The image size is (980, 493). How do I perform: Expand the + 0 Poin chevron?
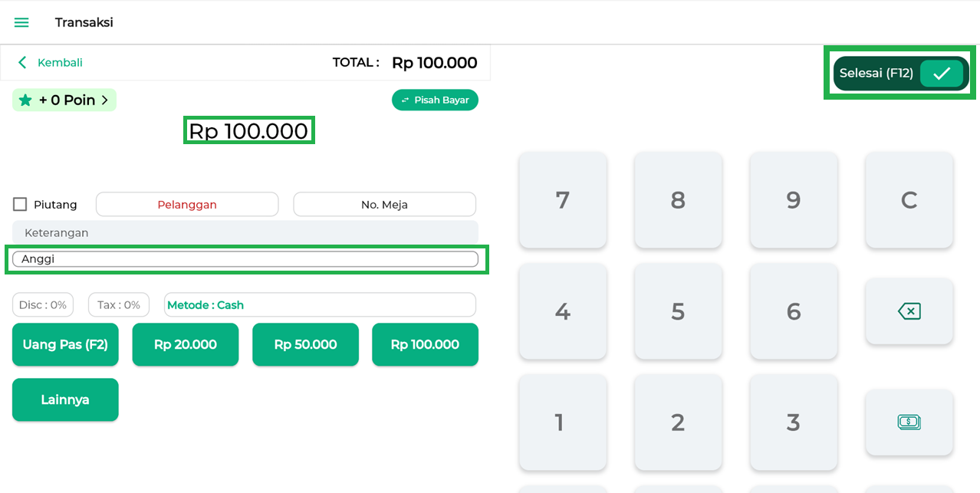[x=105, y=100]
